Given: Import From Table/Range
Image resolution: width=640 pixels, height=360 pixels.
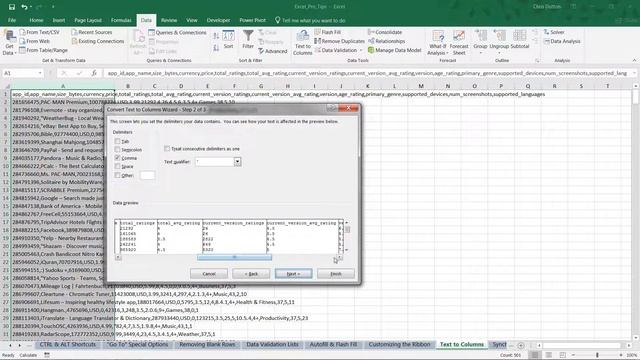Looking at the screenshot, I should pyautogui.click(x=43, y=50).
